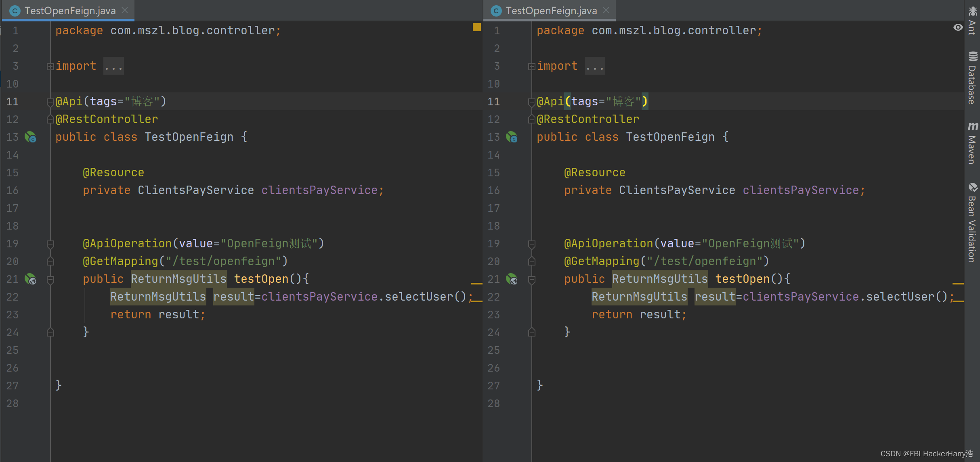The height and width of the screenshot is (462, 980).
Task: Click line number 11 in left editor gutter
Action: click(13, 102)
